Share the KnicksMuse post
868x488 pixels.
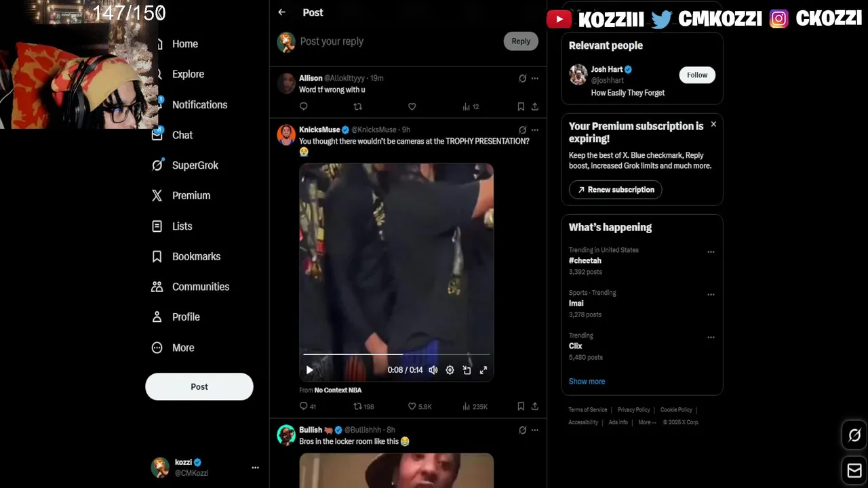[535, 407]
